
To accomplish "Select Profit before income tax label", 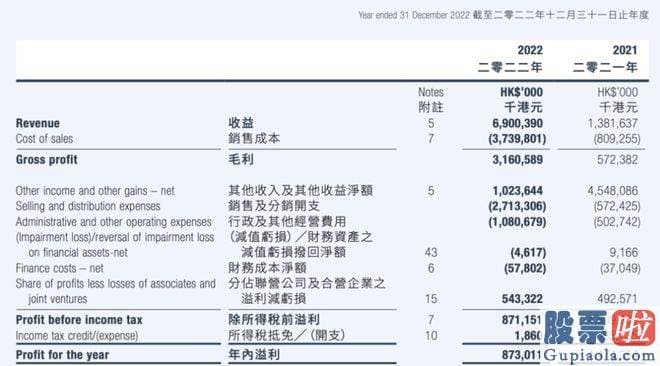I will pyautogui.click(x=79, y=320).
